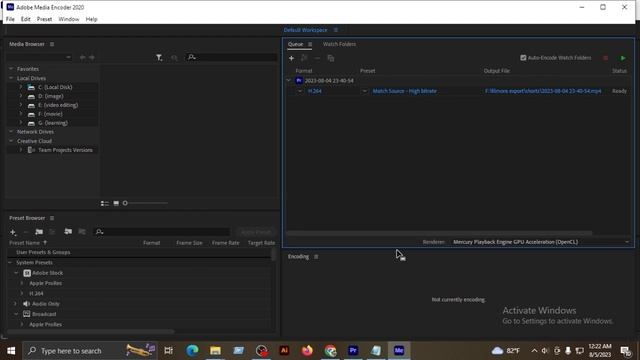Open the Edit menu
The height and width of the screenshot is (360, 640).
point(26,19)
